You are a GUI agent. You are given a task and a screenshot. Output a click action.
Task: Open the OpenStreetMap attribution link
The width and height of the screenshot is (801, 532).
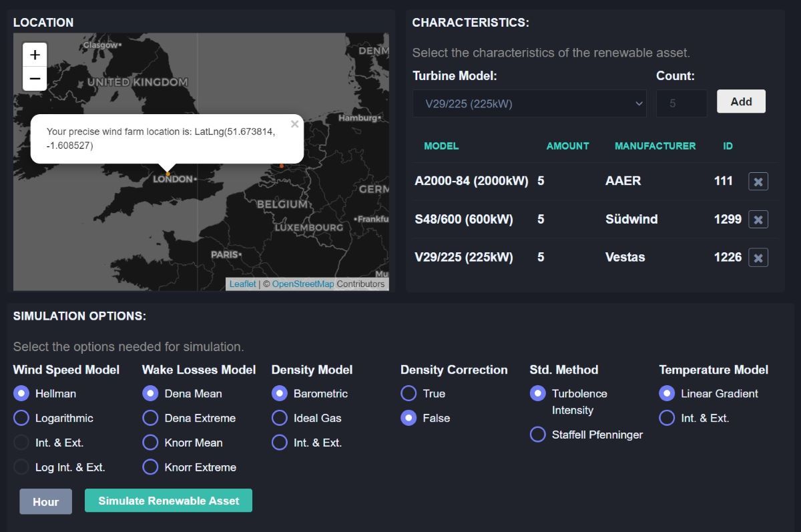302,284
